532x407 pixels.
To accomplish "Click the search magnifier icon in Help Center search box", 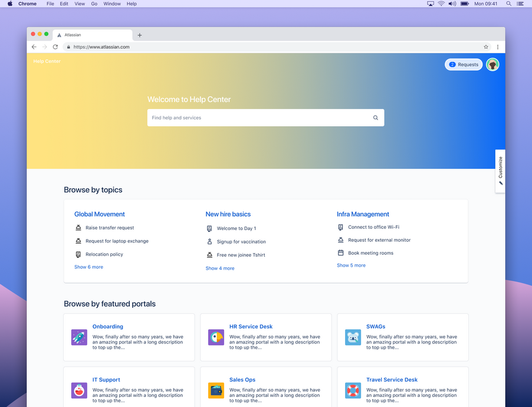I will [x=375, y=118].
